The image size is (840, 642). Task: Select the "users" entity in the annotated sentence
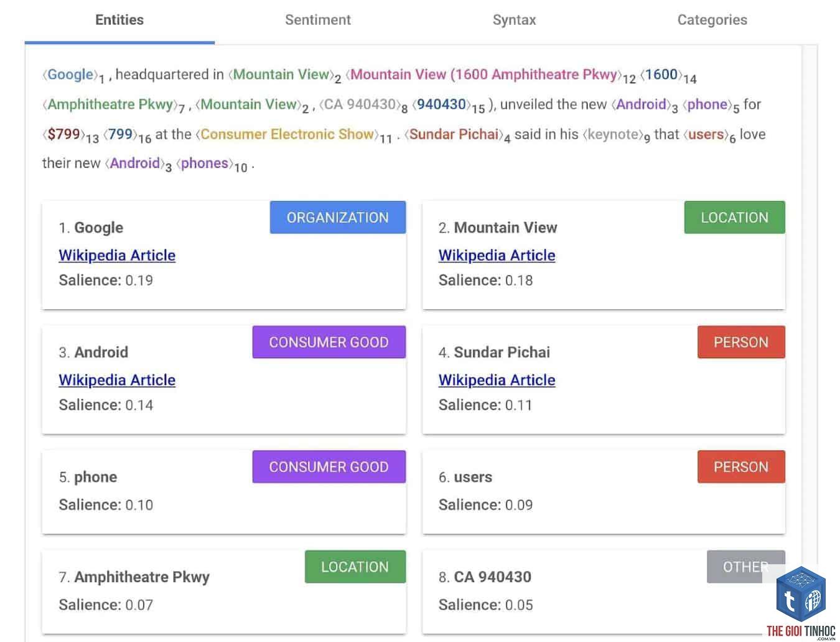(x=706, y=134)
